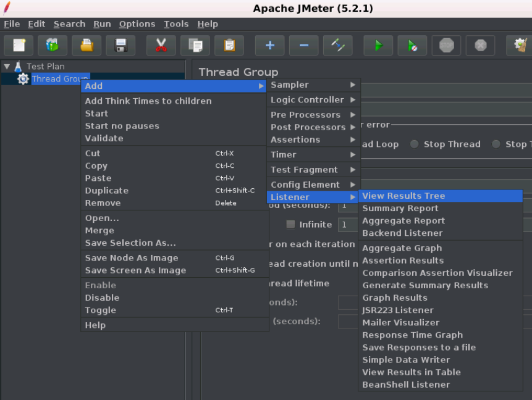Choose Response Time Graph
Screen dimensions: 532x400
click(x=441, y=335)
